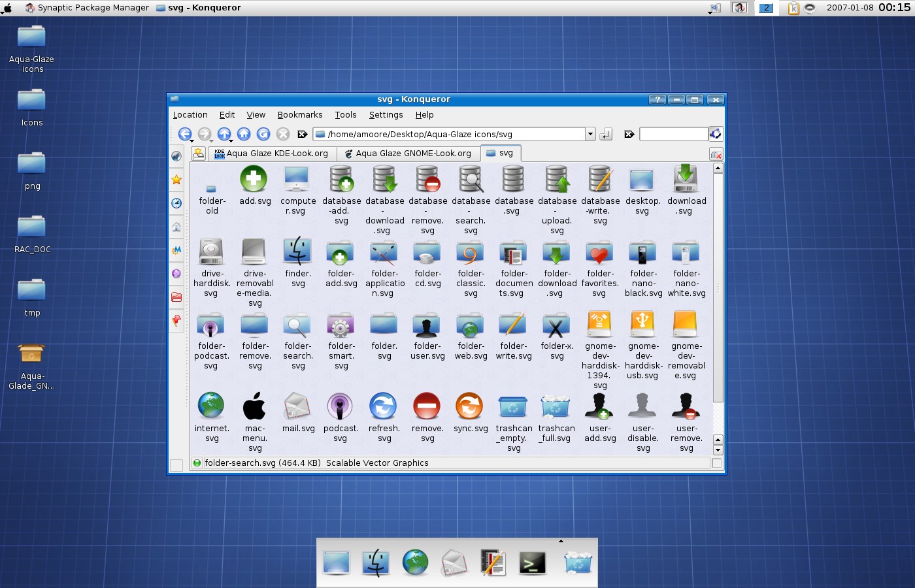Switch to the svg tab
The height and width of the screenshot is (588, 915).
tap(500, 153)
